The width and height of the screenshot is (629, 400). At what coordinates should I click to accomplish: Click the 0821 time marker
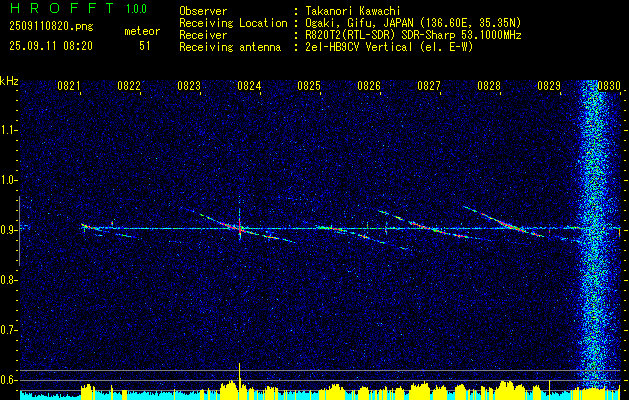coord(69,86)
